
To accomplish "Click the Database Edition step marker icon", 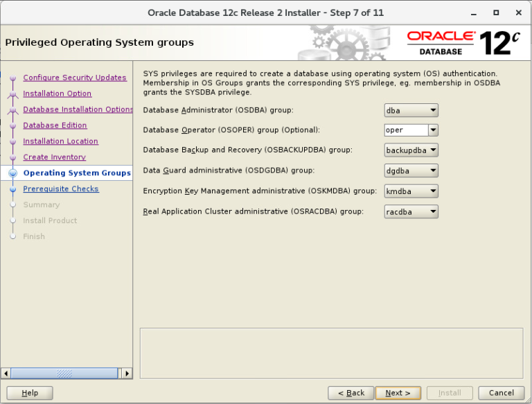I will [x=13, y=125].
